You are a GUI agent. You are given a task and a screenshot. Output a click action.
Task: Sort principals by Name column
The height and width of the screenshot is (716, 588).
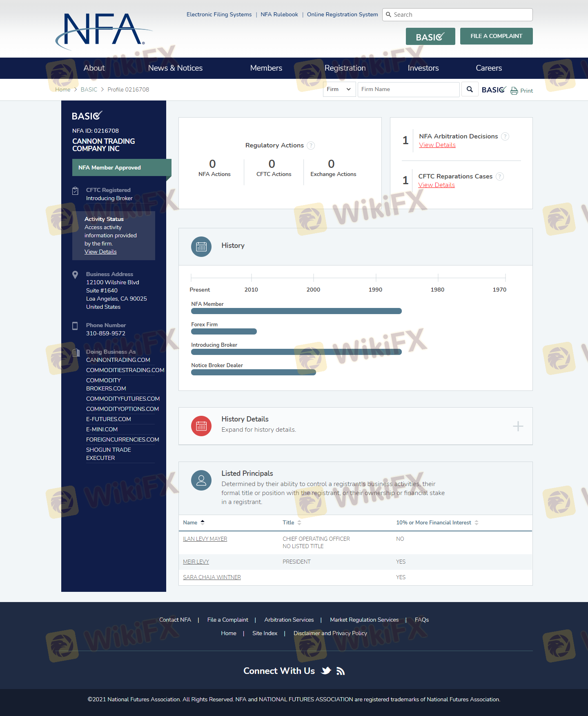pyautogui.click(x=194, y=522)
